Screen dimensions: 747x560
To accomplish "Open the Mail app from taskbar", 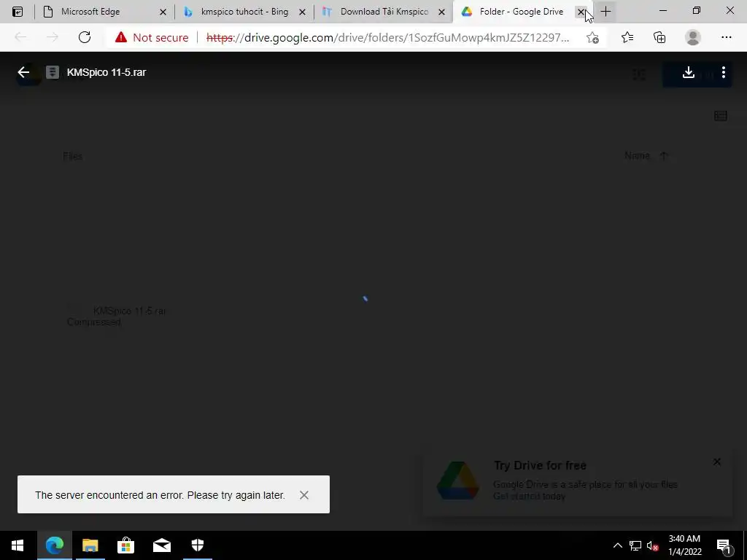I will [161, 545].
